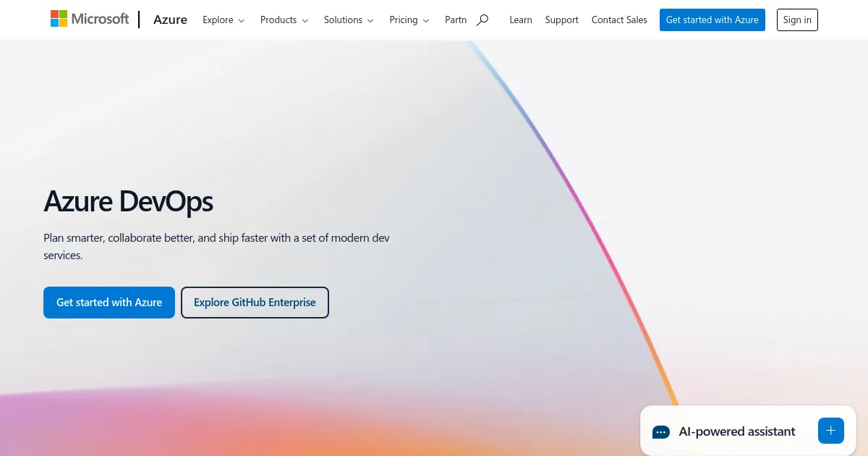Click the AI-powered assistant label
Screen dimensions: 868x456
[x=736, y=431]
